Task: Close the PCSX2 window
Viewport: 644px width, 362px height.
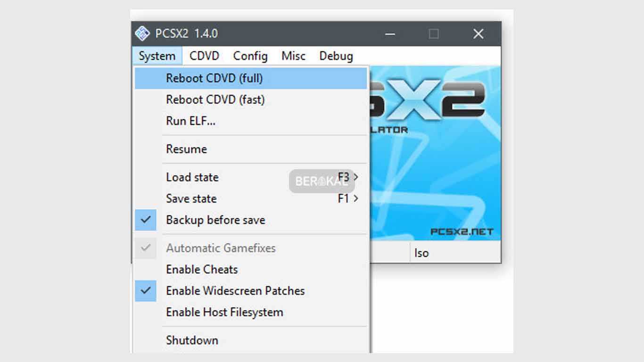Action: (479, 33)
